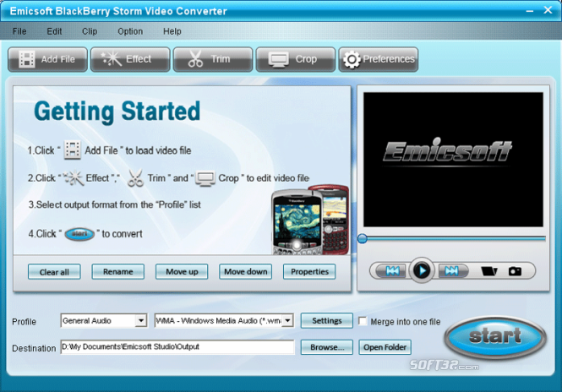Screen dimensions: 562x392
Task: Click the Move down button
Action: coord(246,271)
